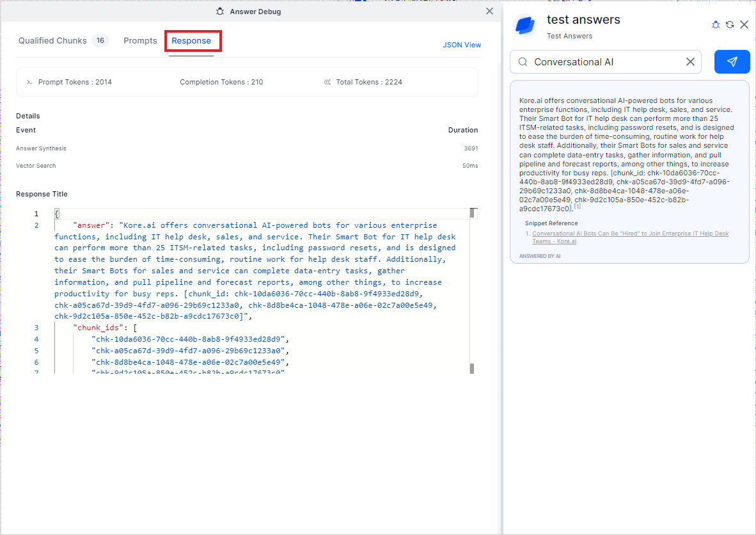Click the bug icon beside Answer Debug title
This screenshot has height=535, width=756.
point(220,12)
